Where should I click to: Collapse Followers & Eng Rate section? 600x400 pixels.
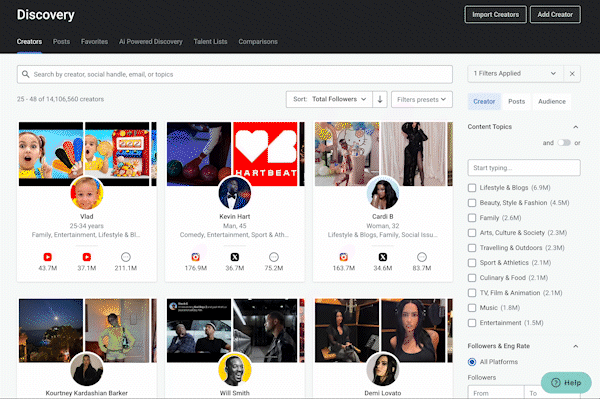pos(576,346)
